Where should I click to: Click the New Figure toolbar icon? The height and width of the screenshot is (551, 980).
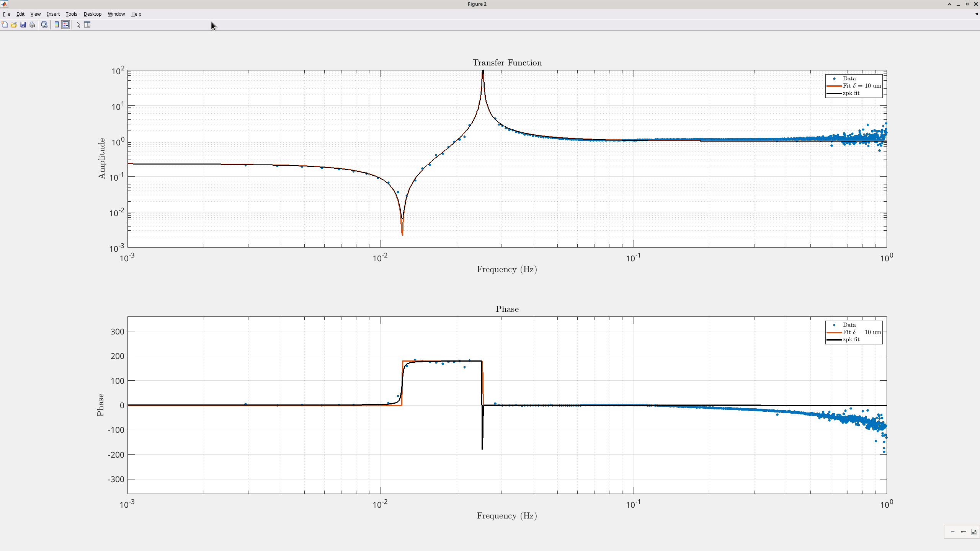tap(5, 25)
